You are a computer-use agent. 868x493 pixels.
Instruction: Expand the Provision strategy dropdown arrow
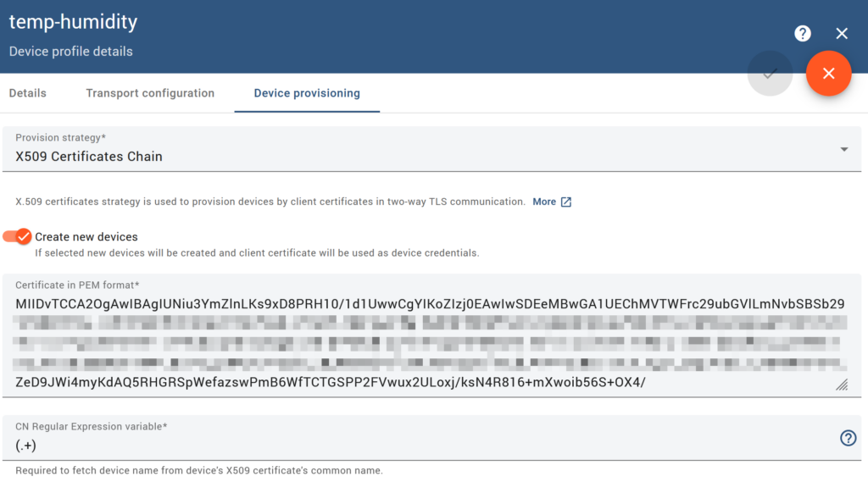click(844, 150)
